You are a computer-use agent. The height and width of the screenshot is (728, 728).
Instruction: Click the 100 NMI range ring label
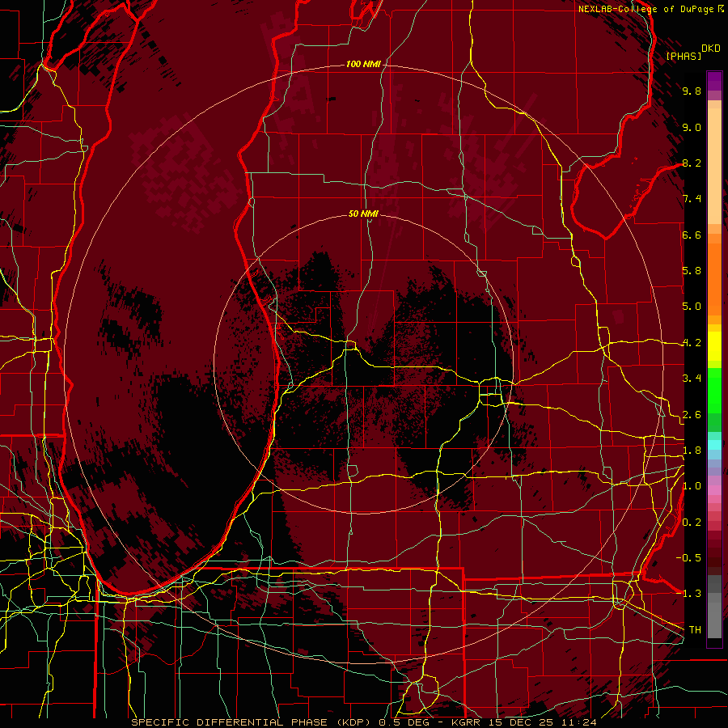(x=363, y=64)
